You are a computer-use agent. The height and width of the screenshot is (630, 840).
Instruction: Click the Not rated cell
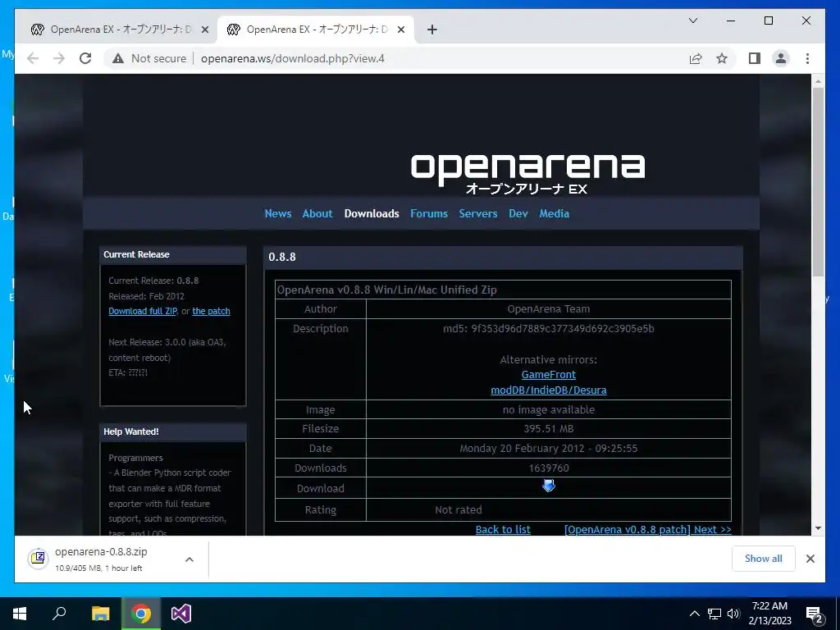(549, 510)
